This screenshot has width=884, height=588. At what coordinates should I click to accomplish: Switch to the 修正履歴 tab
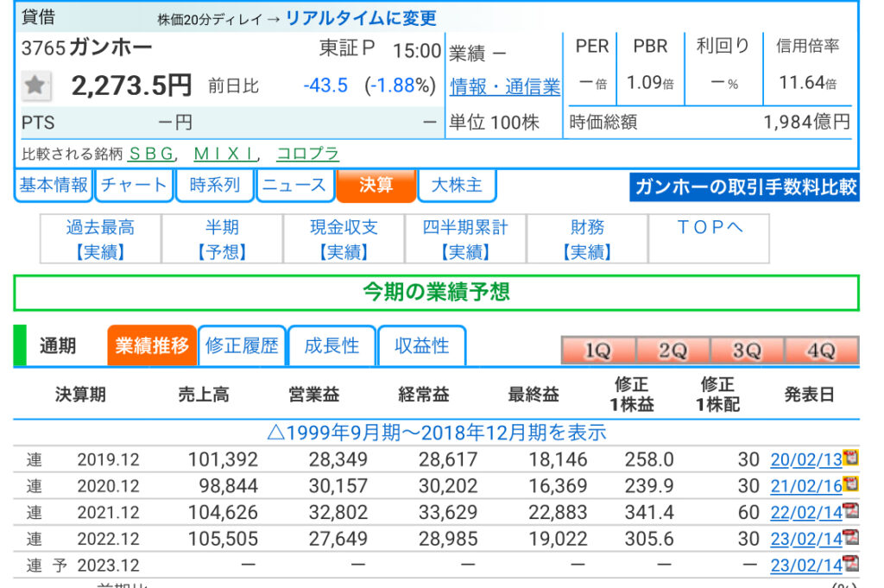click(243, 345)
